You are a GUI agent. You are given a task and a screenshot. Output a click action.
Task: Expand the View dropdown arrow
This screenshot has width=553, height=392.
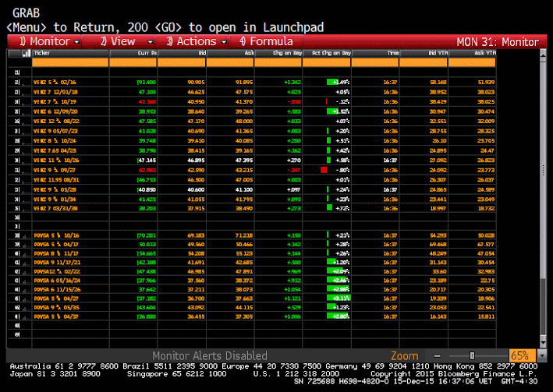151,42
